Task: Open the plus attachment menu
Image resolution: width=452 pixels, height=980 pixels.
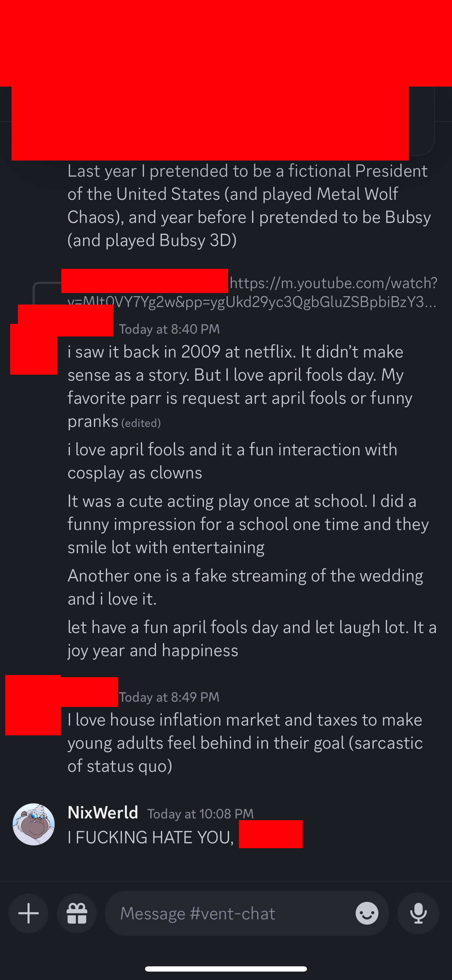Action: coord(28,913)
